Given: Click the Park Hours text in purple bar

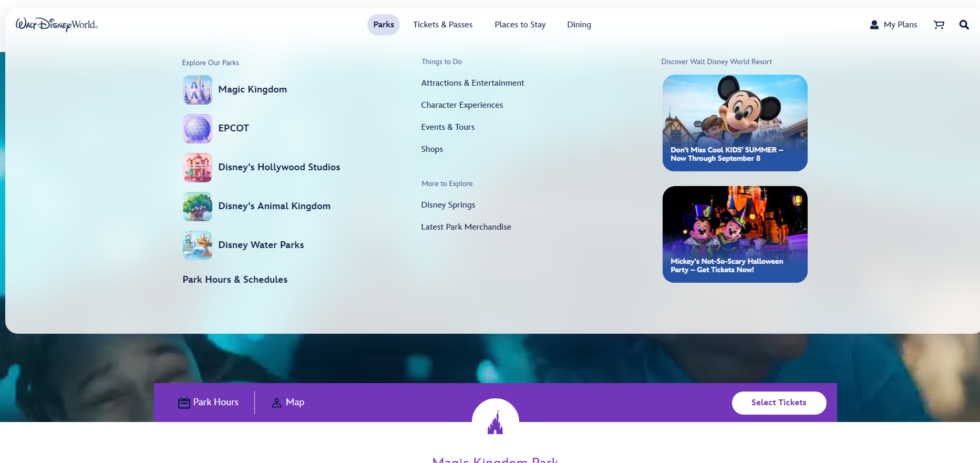Looking at the screenshot, I should click(216, 402).
